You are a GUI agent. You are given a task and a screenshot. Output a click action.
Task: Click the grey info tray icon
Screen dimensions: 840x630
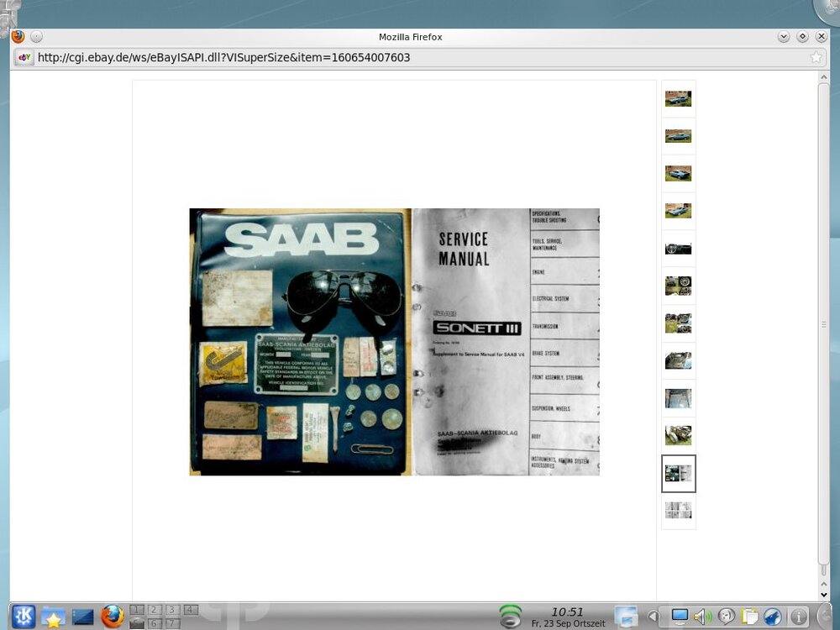coord(799,617)
